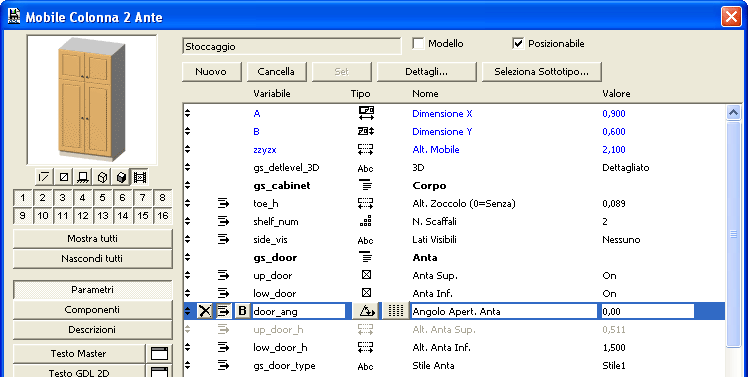
Task: Select the angle type icon for door_ang
Action: pyautogui.click(x=366, y=311)
